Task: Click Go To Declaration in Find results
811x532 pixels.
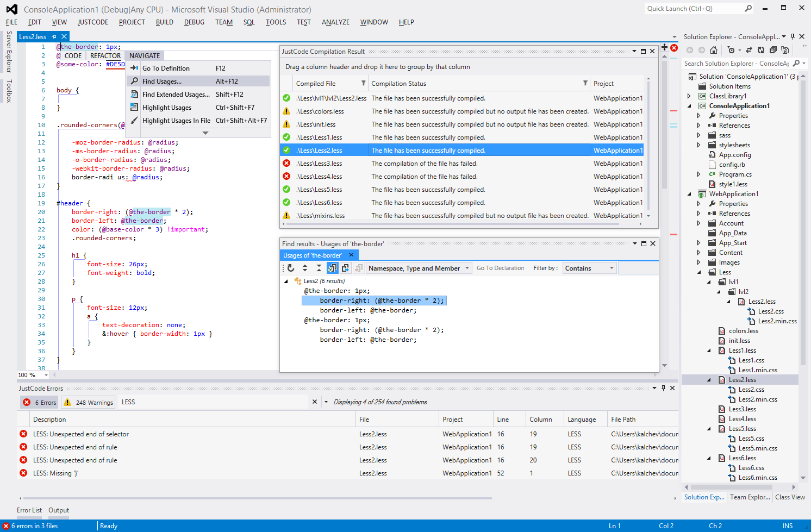Action: (x=501, y=268)
